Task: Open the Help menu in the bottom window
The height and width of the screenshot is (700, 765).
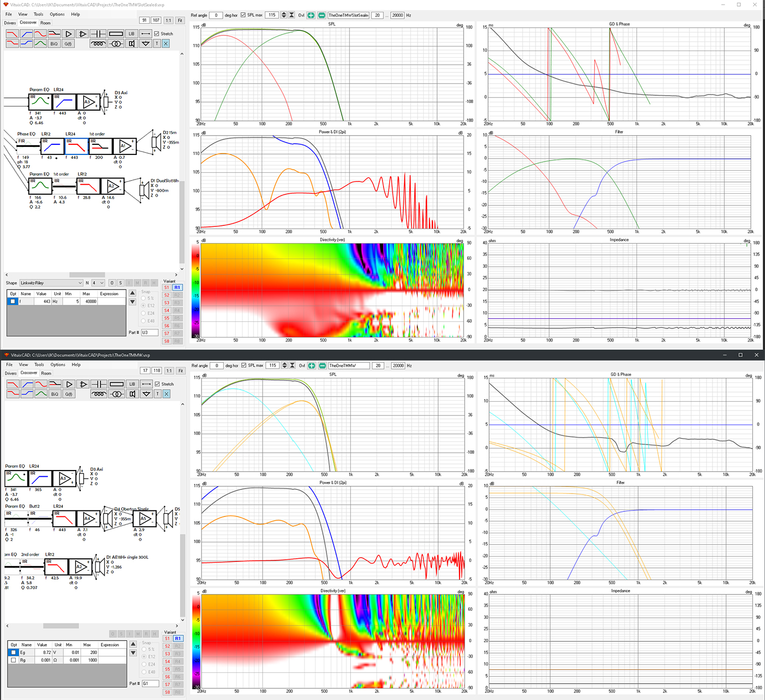Action: click(76, 365)
